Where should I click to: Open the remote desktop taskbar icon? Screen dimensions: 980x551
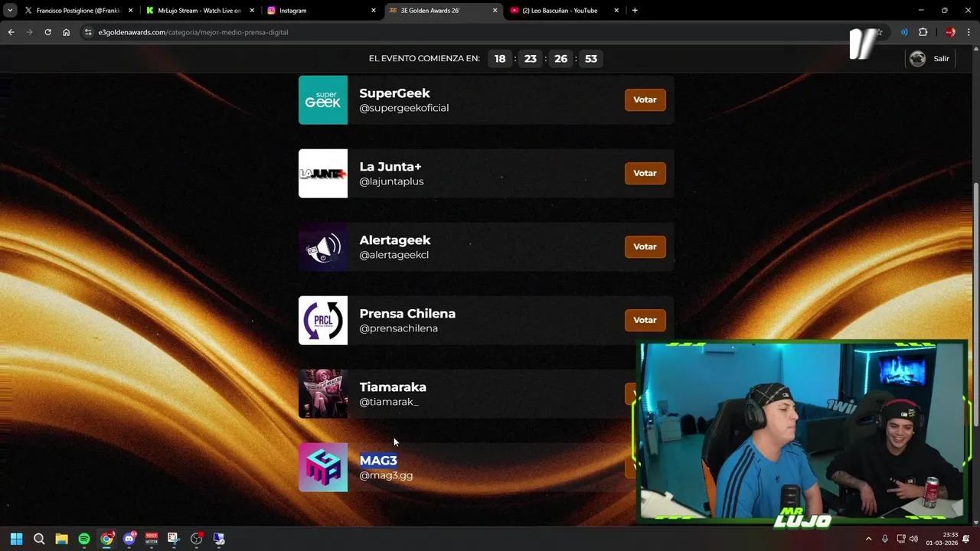(219, 539)
